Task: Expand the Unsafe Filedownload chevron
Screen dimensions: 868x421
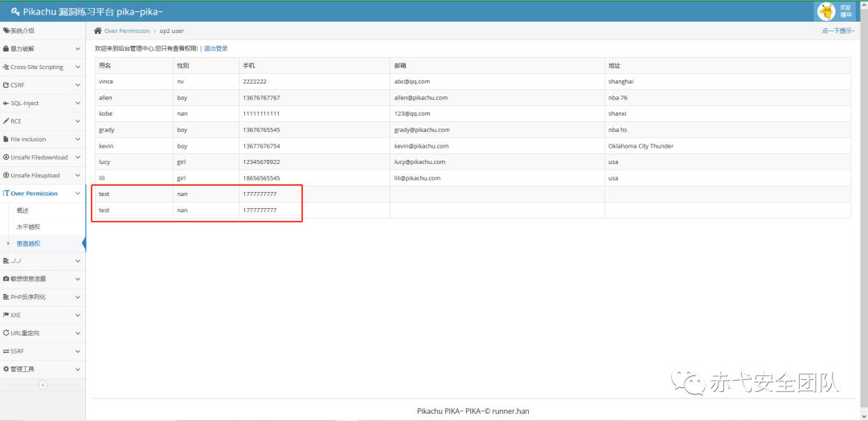Action: [77, 157]
